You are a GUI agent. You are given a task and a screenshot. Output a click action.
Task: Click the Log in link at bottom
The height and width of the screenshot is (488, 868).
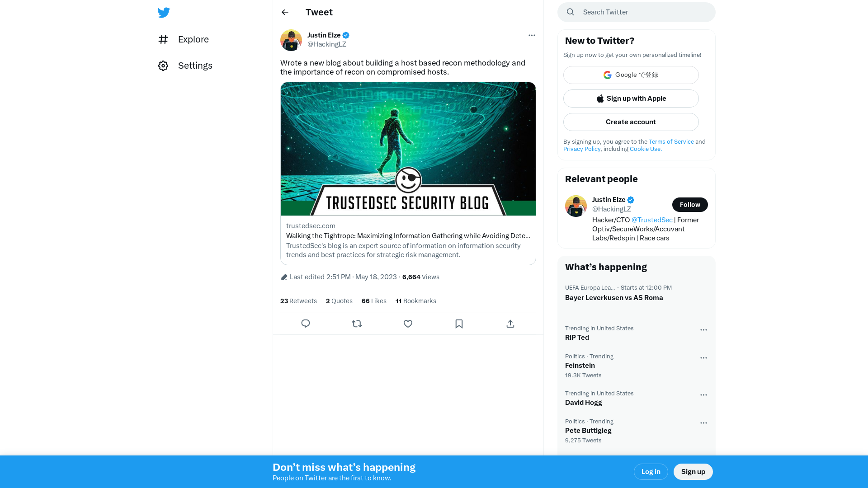(x=651, y=471)
